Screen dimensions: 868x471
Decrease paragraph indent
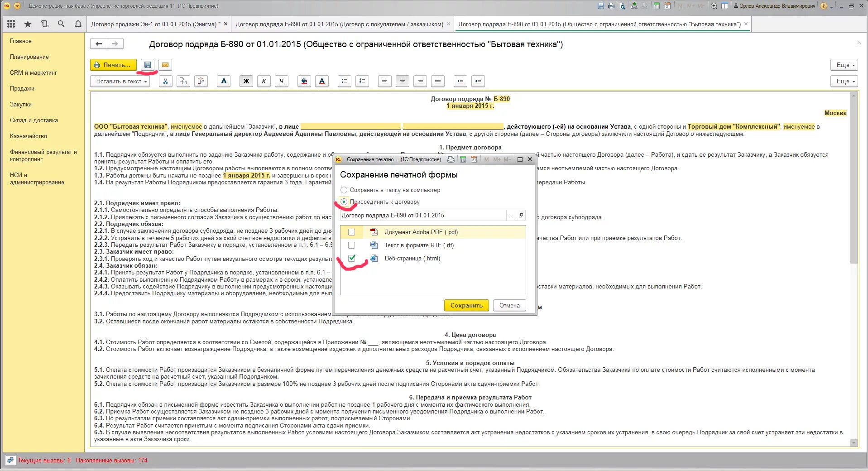tap(478, 81)
